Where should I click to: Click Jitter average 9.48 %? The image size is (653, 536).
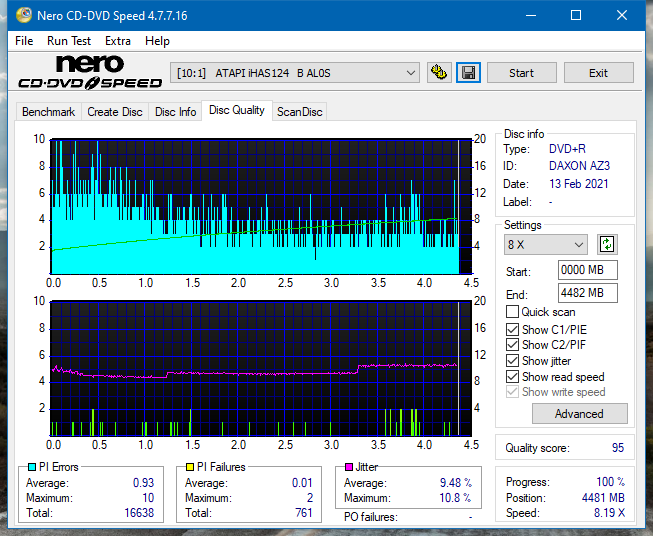click(456, 483)
